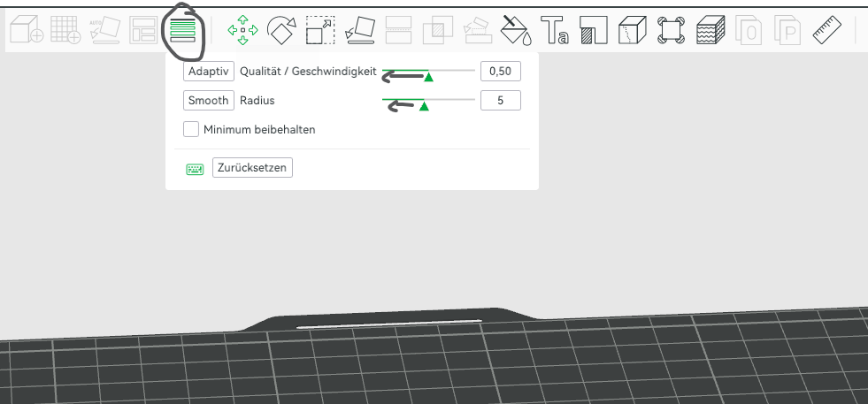Select the Move tool with green arrows
The height and width of the screenshot is (404, 868).
242,30
